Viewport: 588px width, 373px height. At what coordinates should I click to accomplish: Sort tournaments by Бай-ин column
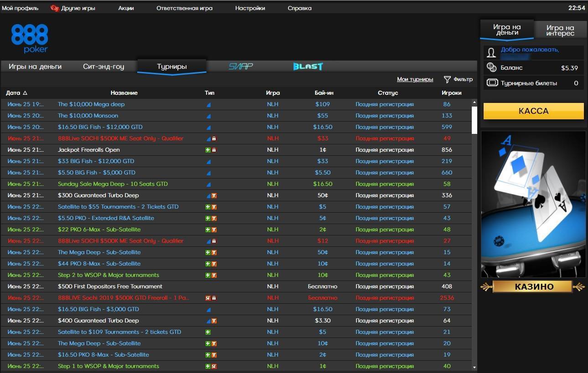click(x=324, y=93)
